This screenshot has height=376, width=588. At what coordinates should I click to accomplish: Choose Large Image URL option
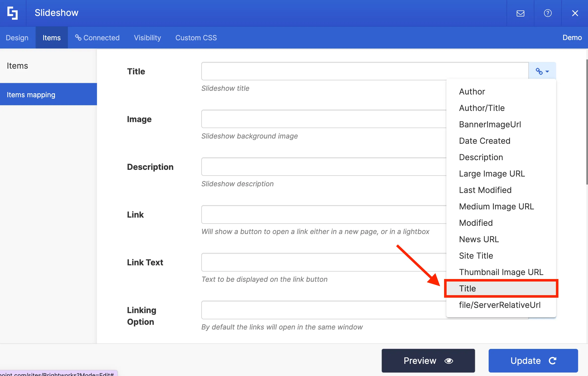click(501, 174)
